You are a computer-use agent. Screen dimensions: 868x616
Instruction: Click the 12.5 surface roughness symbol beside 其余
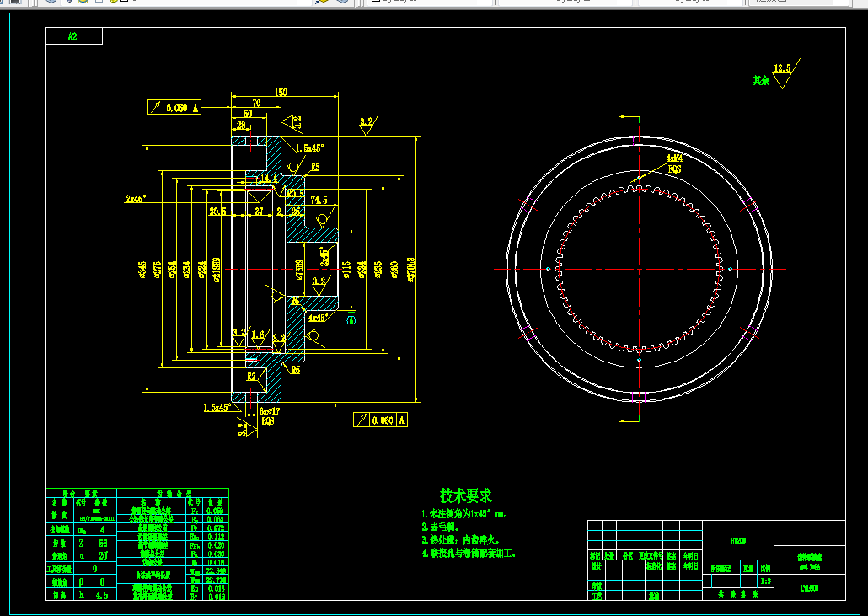(785, 73)
